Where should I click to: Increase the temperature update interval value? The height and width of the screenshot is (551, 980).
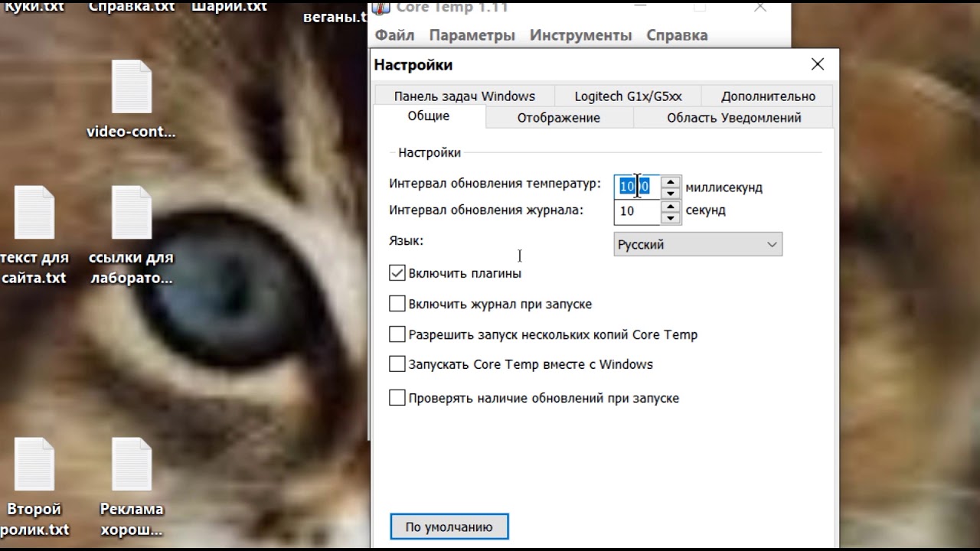671,181
